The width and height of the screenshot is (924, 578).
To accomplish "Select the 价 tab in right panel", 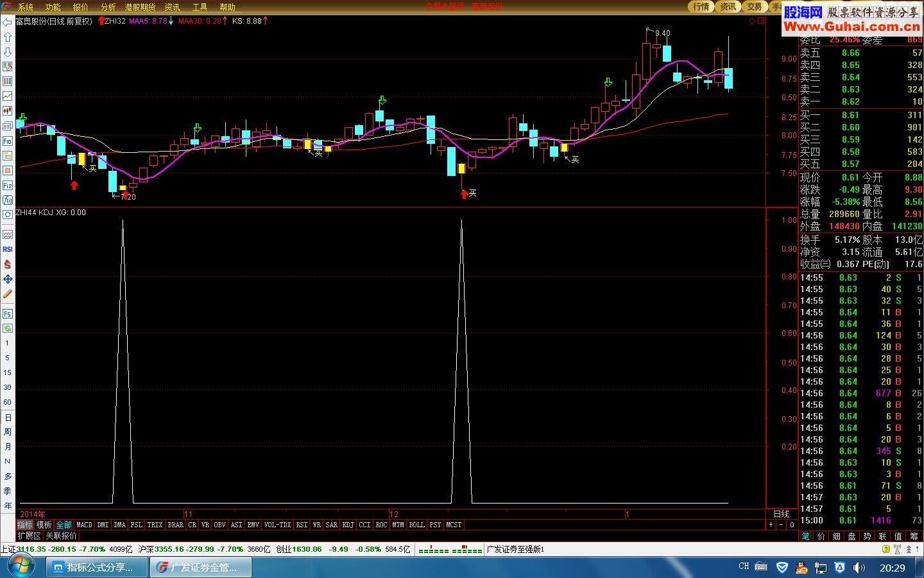I will 821,536.
